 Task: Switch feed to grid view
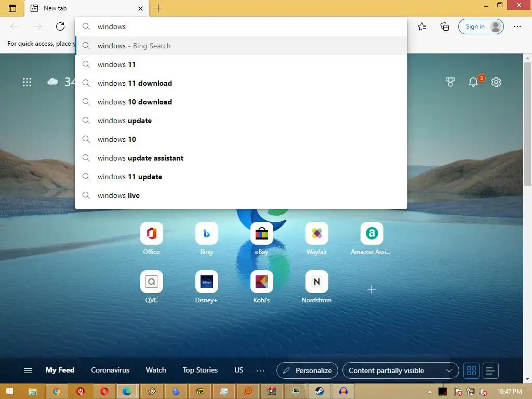[471, 370]
